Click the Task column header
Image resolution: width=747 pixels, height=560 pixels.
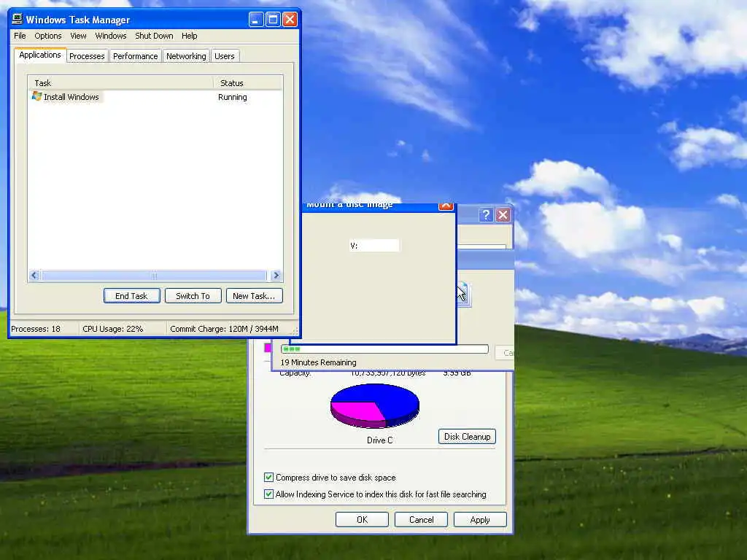[x=120, y=83]
